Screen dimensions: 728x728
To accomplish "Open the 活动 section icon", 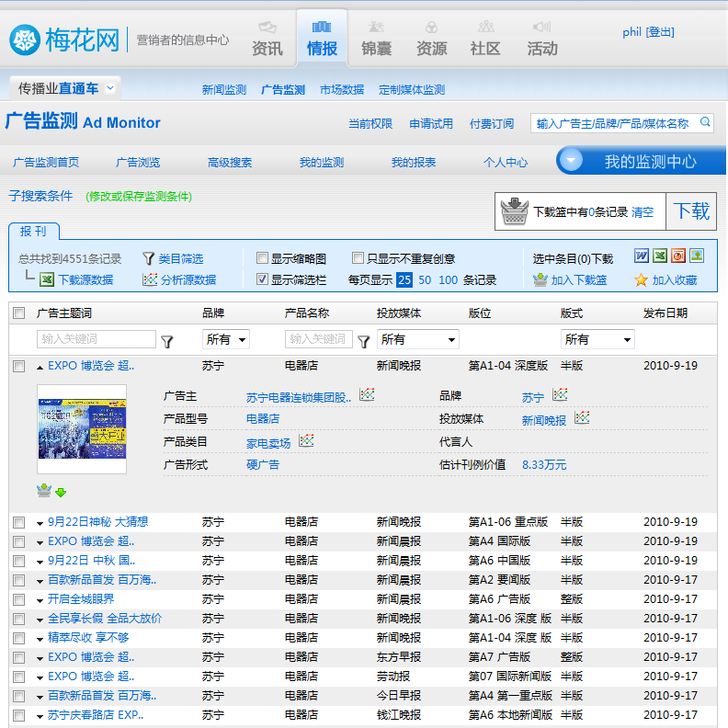I will [x=541, y=27].
